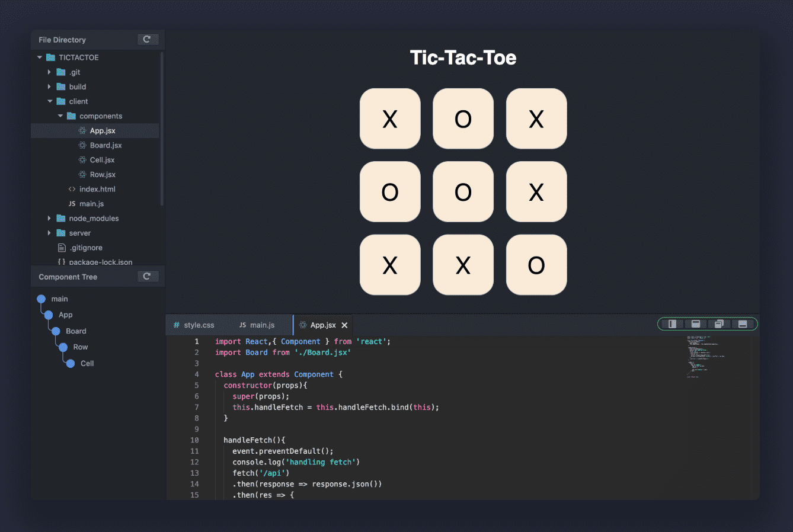This screenshot has width=793, height=532.
Task: Toggle the duplicate-panes layout view
Action: pyautogui.click(x=720, y=324)
